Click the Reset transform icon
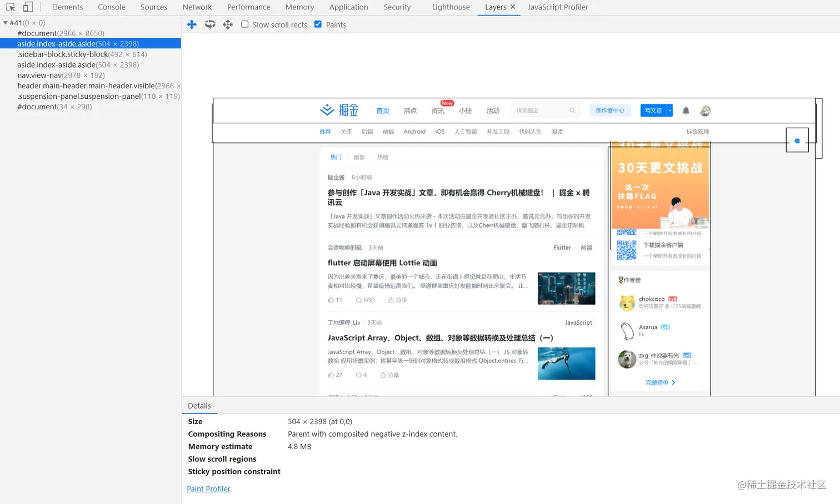This screenshot has width=840, height=504. point(228,24)
